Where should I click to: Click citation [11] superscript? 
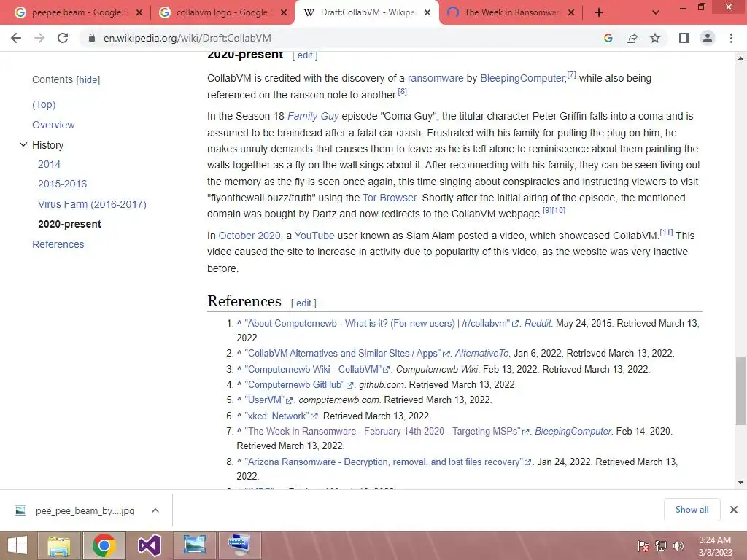666,233
